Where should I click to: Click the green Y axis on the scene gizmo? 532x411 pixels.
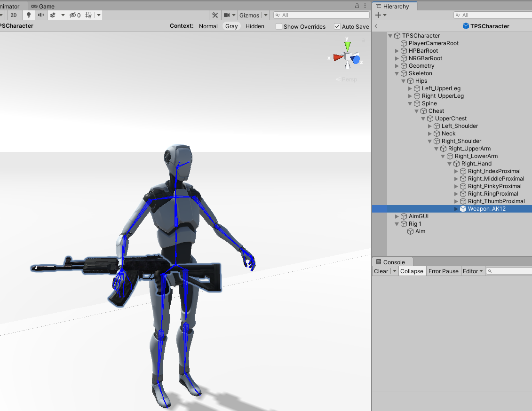pyautogui.click(x=347, y=45)
